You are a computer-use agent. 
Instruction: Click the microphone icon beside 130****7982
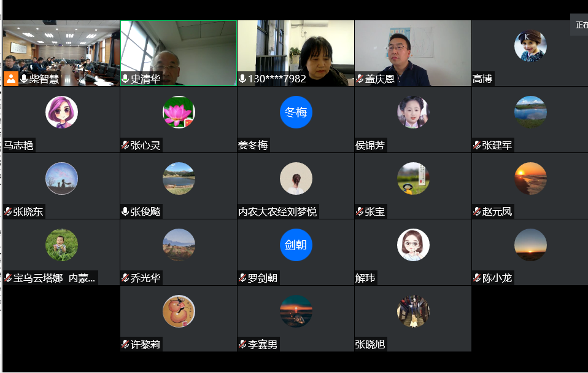(242, 79)
